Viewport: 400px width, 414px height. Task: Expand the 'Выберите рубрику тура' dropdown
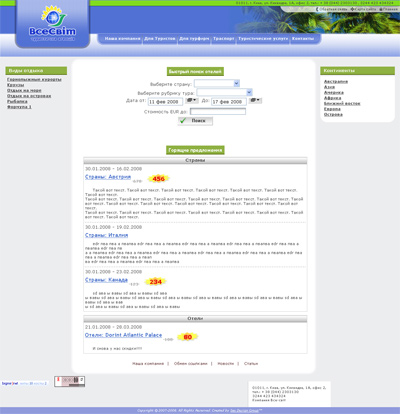[x=224, y=92]
